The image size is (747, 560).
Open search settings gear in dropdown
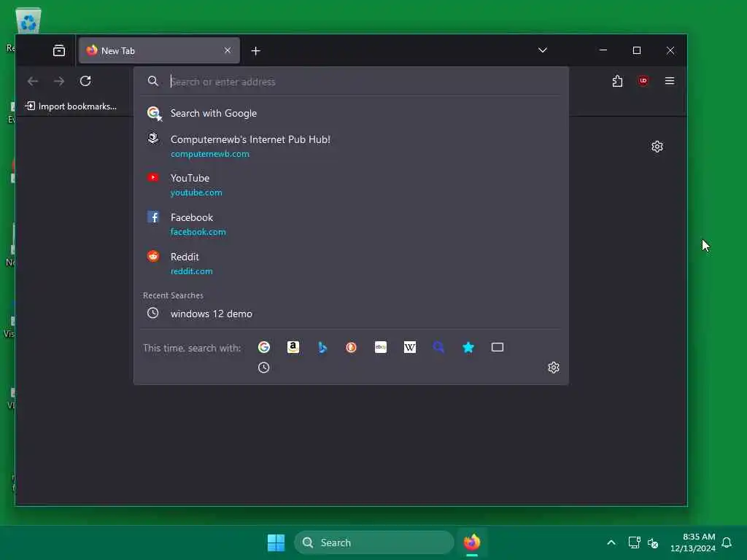click(x=554, y=367)
